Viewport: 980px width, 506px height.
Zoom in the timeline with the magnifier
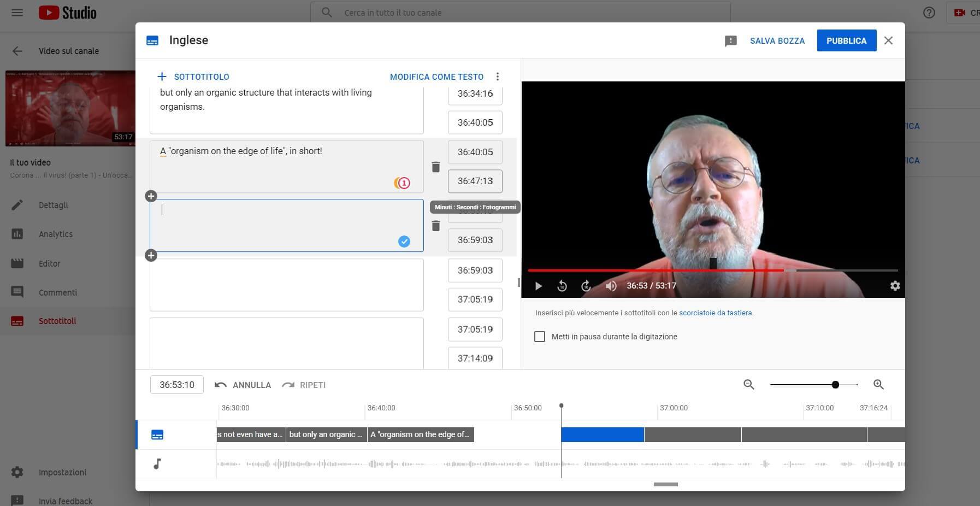pos(878,385)
